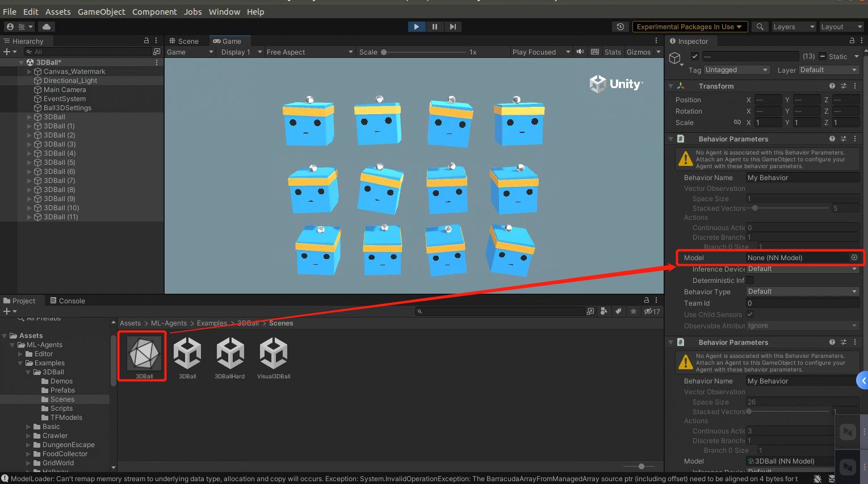Open first Behavior Parameters help icon

click(832, 139)
